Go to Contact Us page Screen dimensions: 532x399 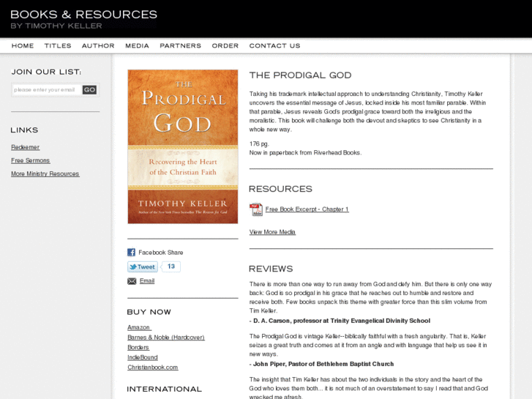(275, 46)
